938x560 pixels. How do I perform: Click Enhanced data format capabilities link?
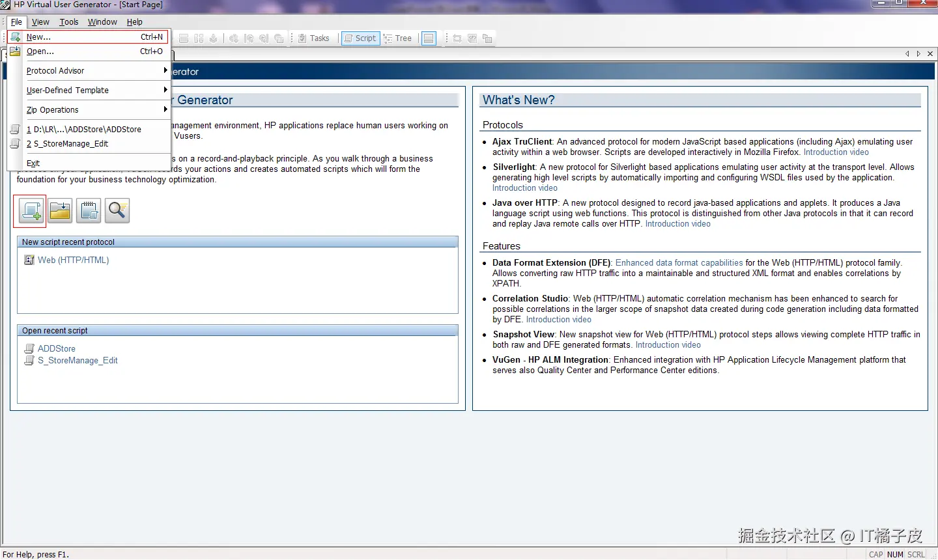(679, 263)
